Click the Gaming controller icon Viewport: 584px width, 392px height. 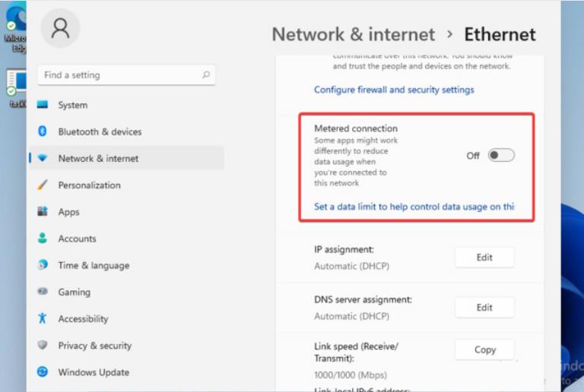(43, 292)
